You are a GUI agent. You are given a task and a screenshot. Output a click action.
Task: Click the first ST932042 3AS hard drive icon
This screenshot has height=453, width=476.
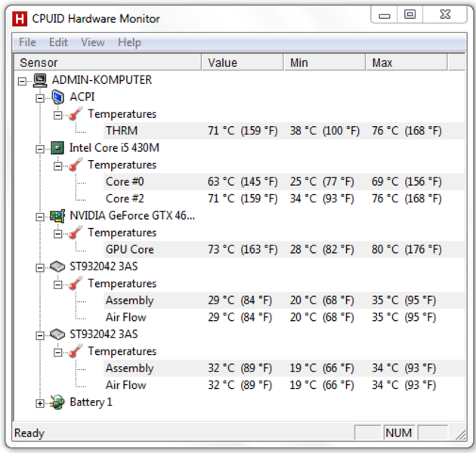pos(57,267)
